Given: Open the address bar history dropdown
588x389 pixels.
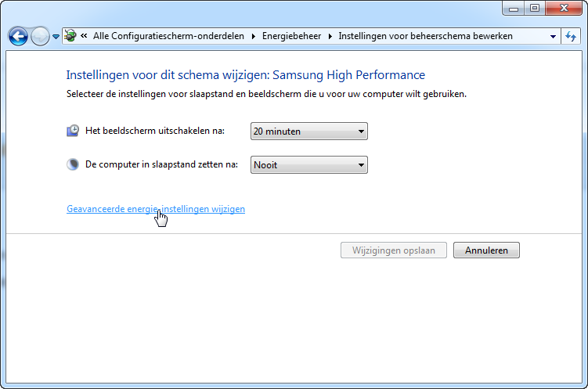Looking at the screenshot, I should coord(553,36).
